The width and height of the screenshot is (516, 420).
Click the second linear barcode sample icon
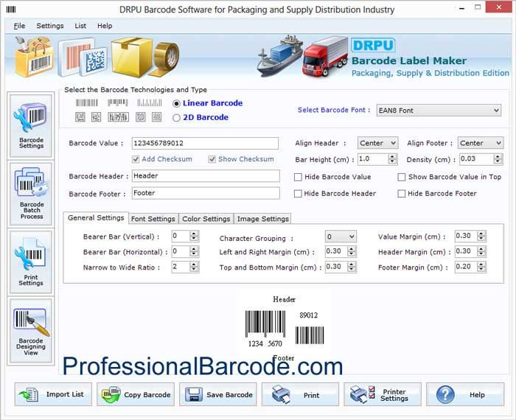tap(117, 103)
